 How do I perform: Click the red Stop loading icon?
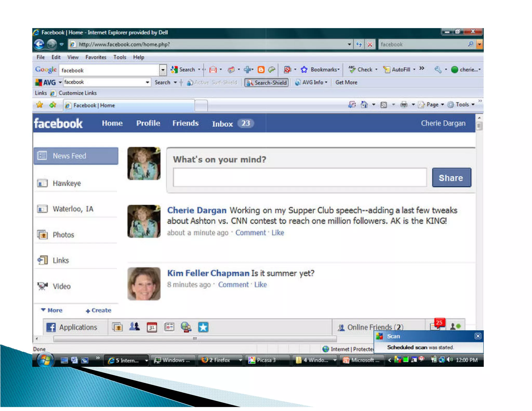(370, 44)
